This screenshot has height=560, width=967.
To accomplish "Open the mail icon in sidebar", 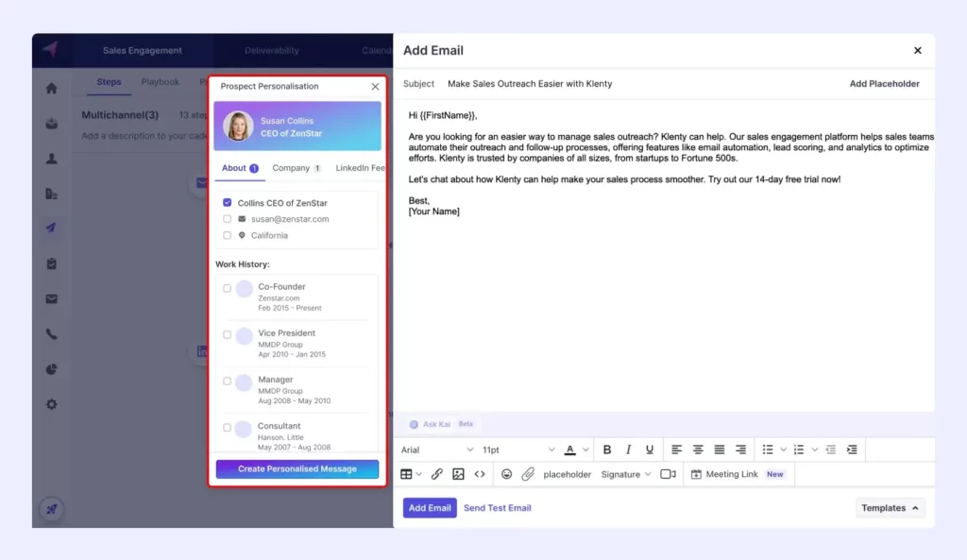I will 52,299.
